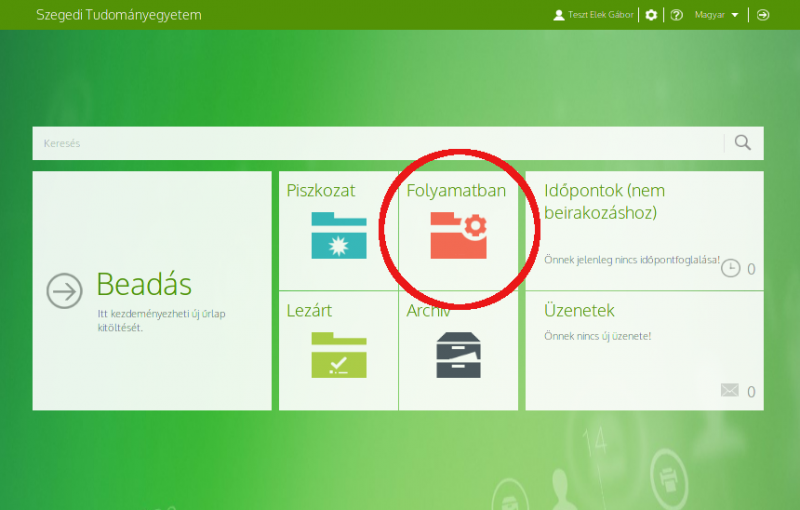The width and height of the screenshot is (800, 510).
Task: Select the Beadás heading text
Action: [144, 284]
